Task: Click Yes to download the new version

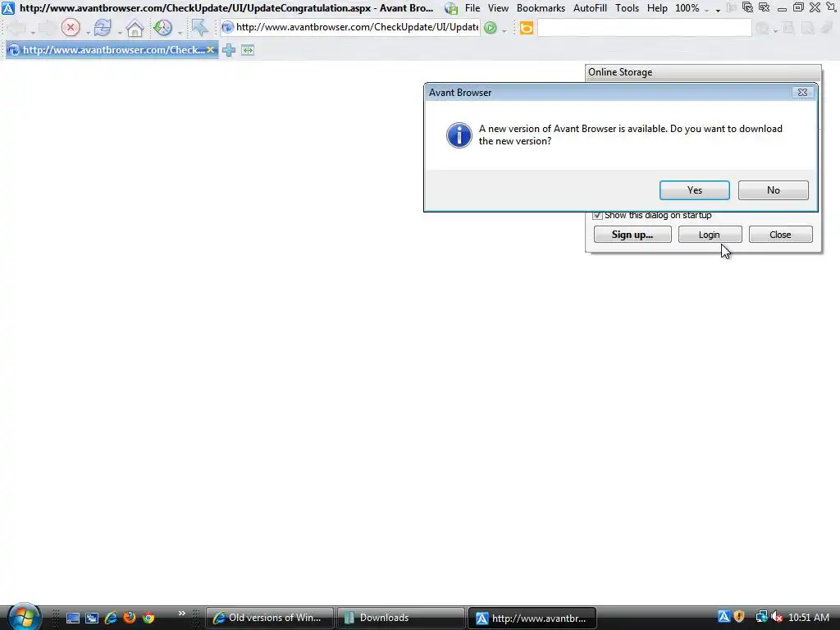Action: coord(694,190)
